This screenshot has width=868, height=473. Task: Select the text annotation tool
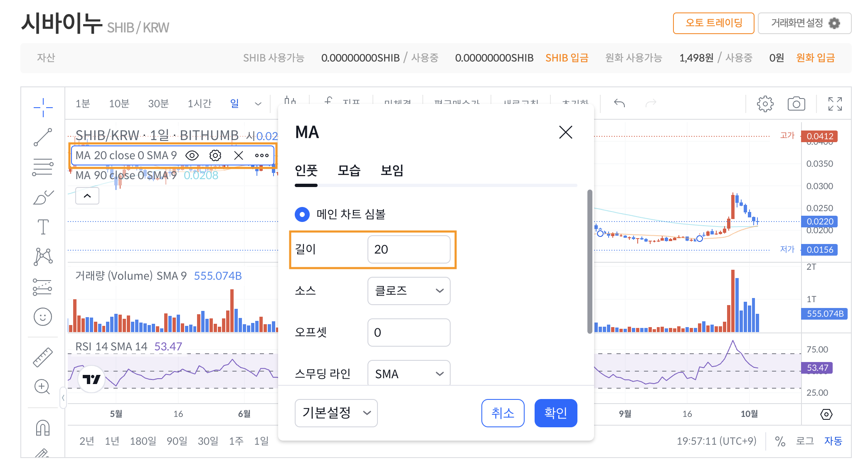pos(43,227)
